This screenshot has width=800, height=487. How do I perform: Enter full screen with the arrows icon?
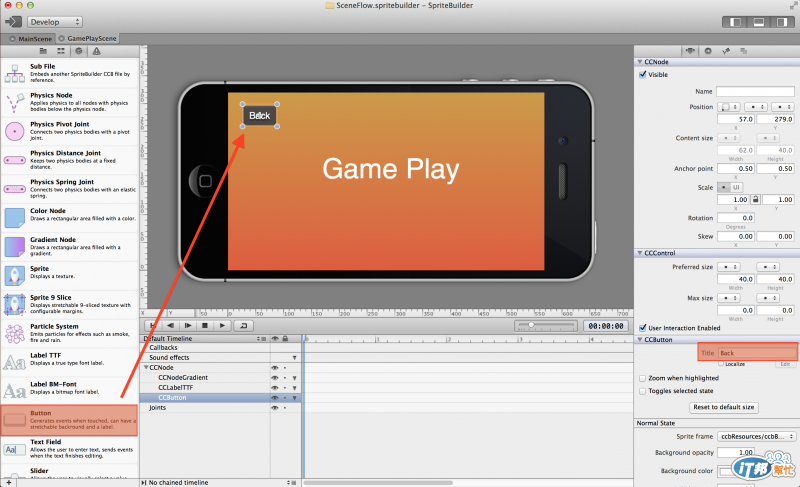793,6
